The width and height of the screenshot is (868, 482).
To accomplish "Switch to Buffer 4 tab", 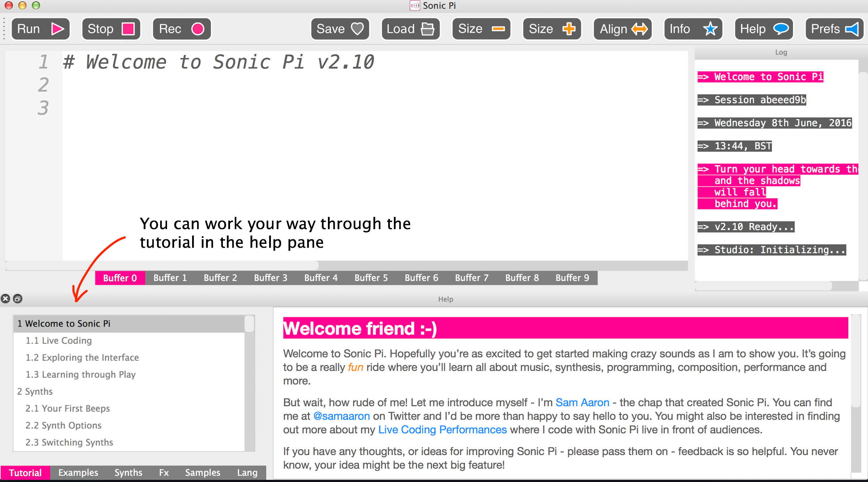I will (321, 278).
